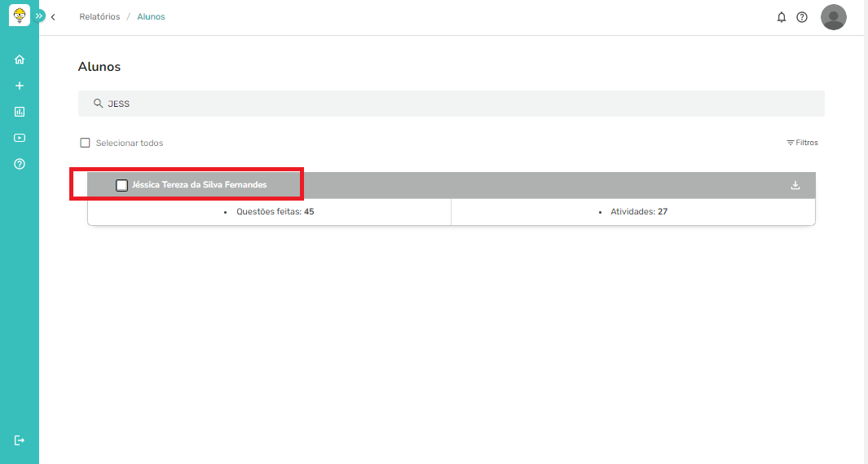Click the logout icon at sidebar bottom
868x464 pixels.
20,440
